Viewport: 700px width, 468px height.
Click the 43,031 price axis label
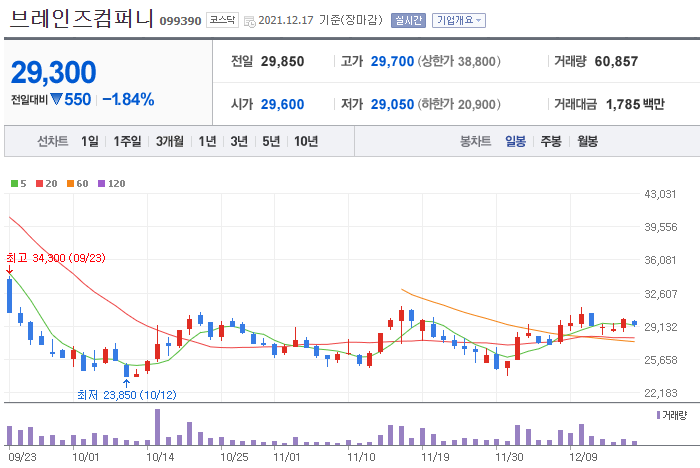pyautogui.click(x=660, y=194)
